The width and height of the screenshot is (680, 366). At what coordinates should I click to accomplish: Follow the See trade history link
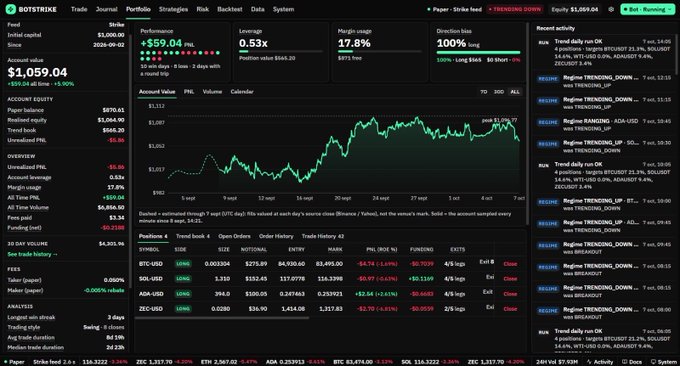point(32,254)
